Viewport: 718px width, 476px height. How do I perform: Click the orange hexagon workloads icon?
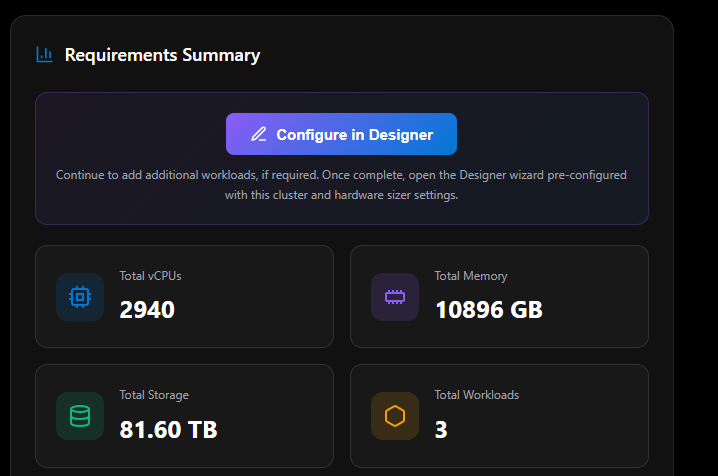395,416
